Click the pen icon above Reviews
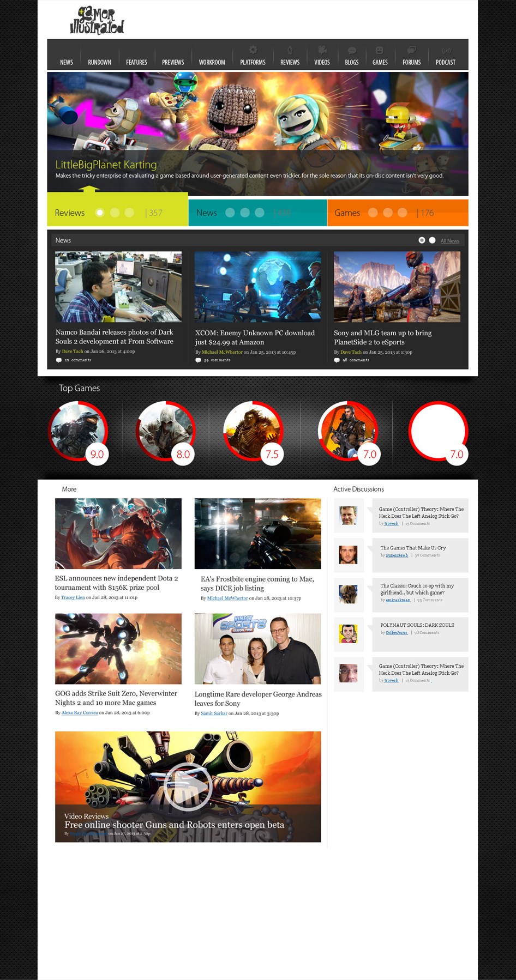The height and width of the screenshot is (980, 516). (290, 50)
